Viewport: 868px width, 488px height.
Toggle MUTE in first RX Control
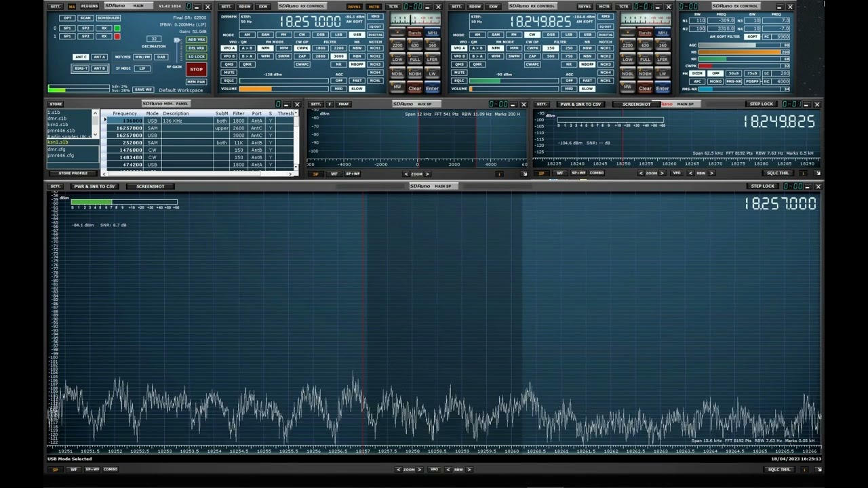coord(229,73)
